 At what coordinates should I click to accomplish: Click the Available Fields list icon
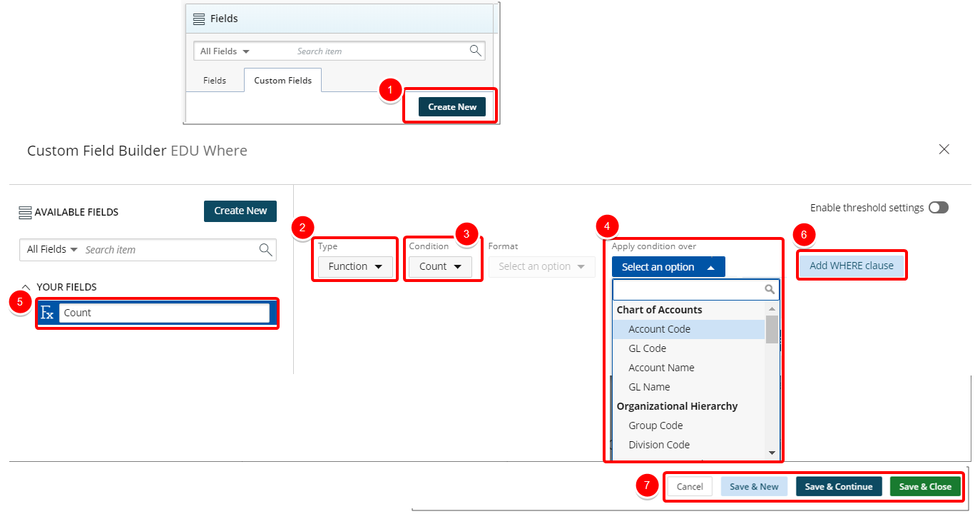(25, 212)
